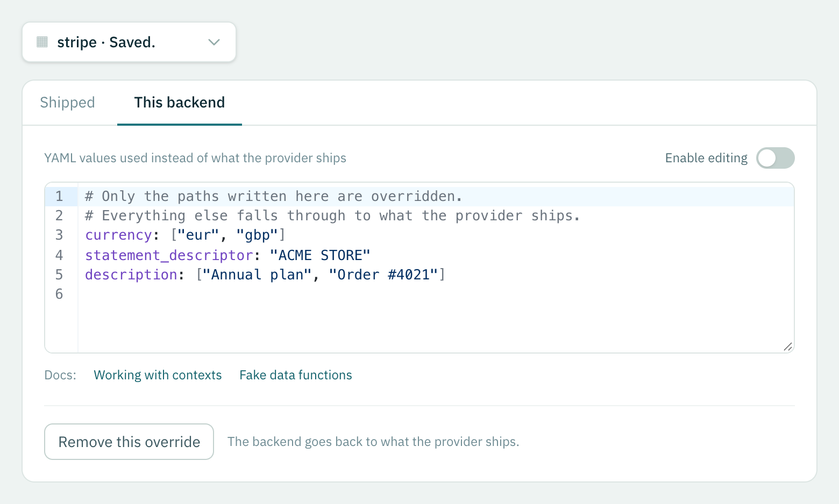Click the 'YAML values used instead' description

coord(195,158)
